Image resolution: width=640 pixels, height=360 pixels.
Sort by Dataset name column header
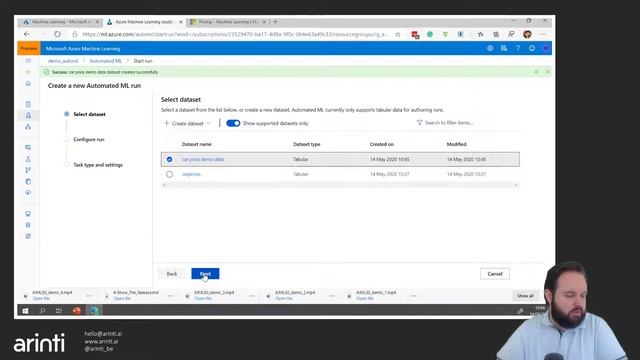[197, 144]
